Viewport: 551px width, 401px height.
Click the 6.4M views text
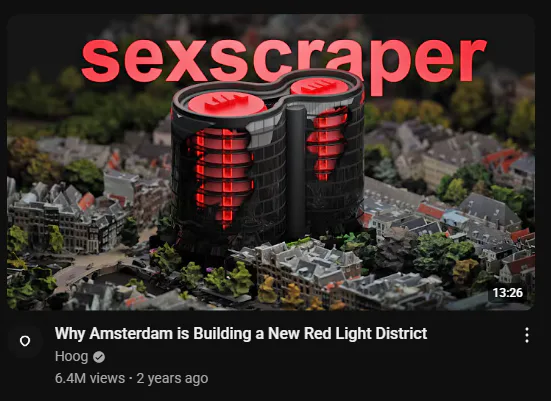coord(90,379)
